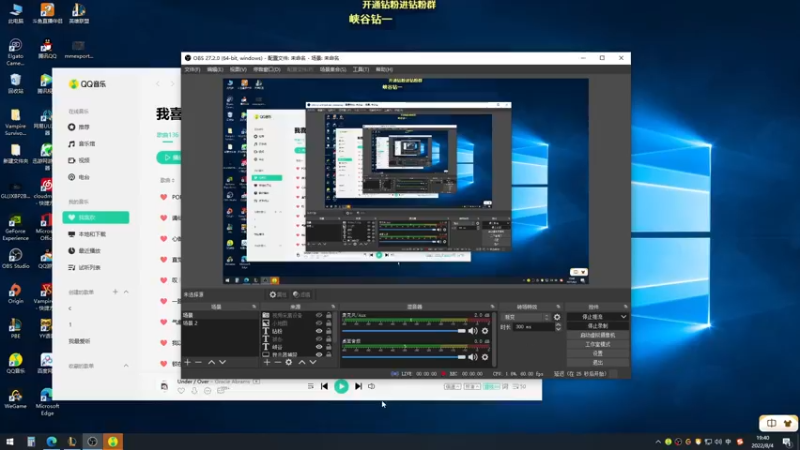
Task: Open the 帮助(H) menu in OBS
Action: click(384, 69)
